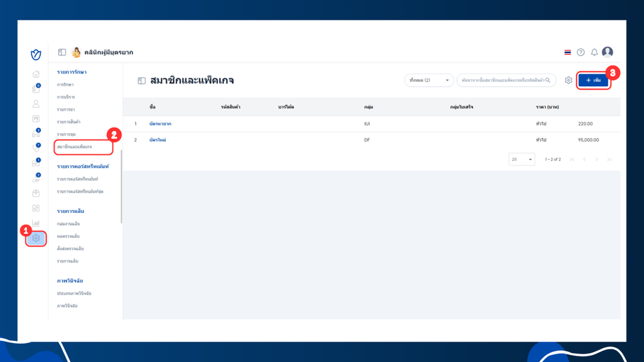This screenshot has width=644, height=362.
Task: Click the บาร์โค้ด column header
Action: pos(286,107)
